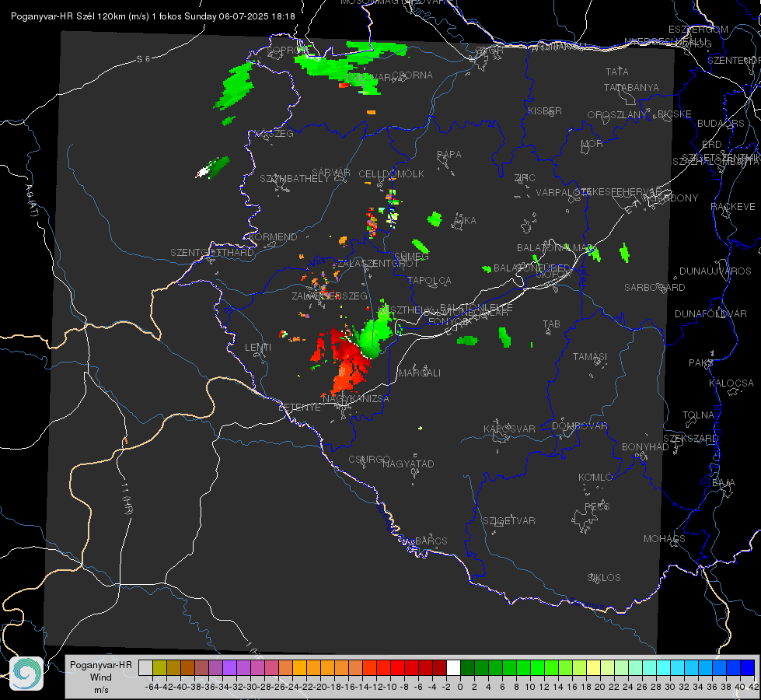Select the SARBOGARD label
The height and width of the screenshot is (700, 761).
click(655, 288)
